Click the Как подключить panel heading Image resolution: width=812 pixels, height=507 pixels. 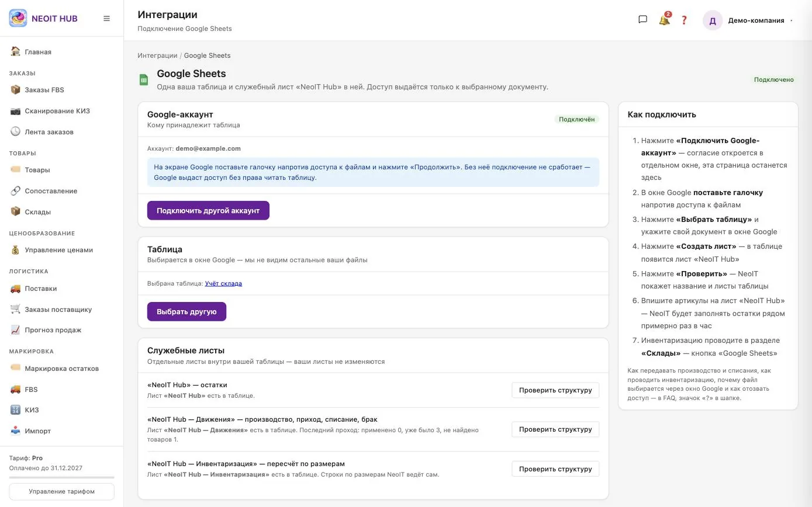click(x=662, y=114)
